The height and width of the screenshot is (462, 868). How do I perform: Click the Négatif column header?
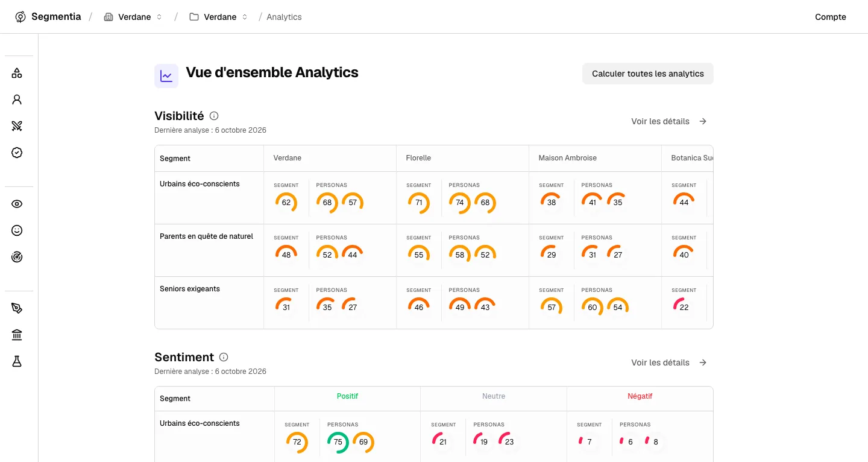pos(640,396)
